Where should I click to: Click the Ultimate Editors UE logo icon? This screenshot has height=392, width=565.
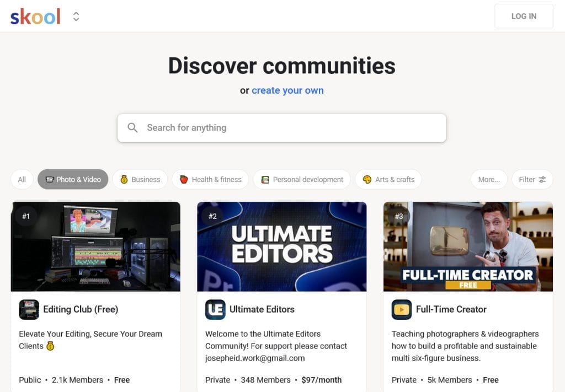tap(216, 309)
